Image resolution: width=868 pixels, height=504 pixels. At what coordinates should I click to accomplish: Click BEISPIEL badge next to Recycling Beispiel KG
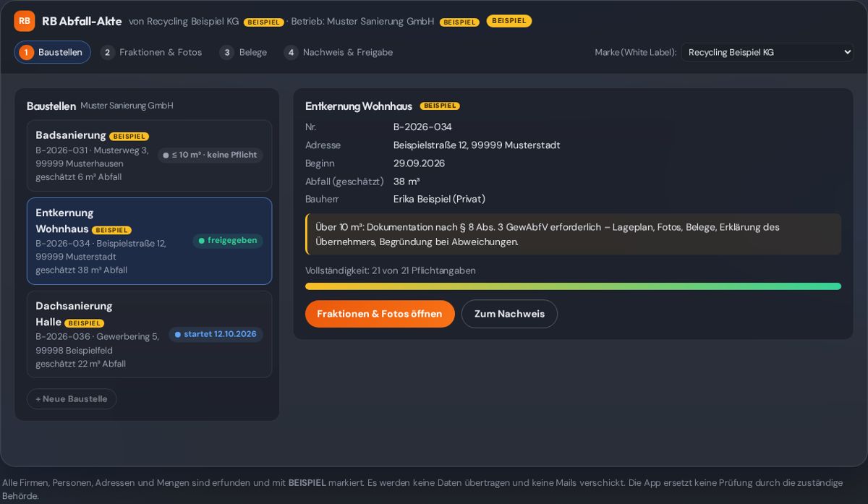pos(263,22)
